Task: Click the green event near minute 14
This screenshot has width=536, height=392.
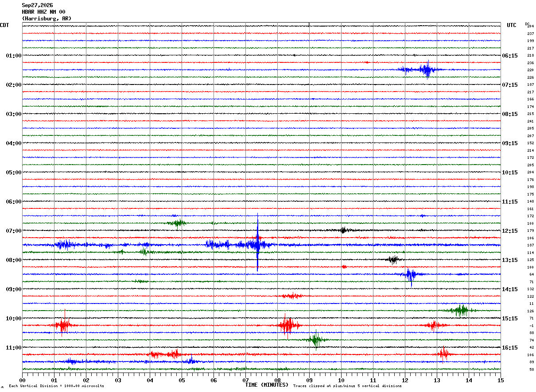Action: [461, 310]
